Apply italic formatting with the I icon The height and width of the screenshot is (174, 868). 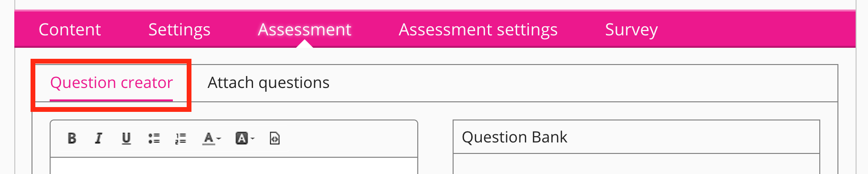pos(98,138)
